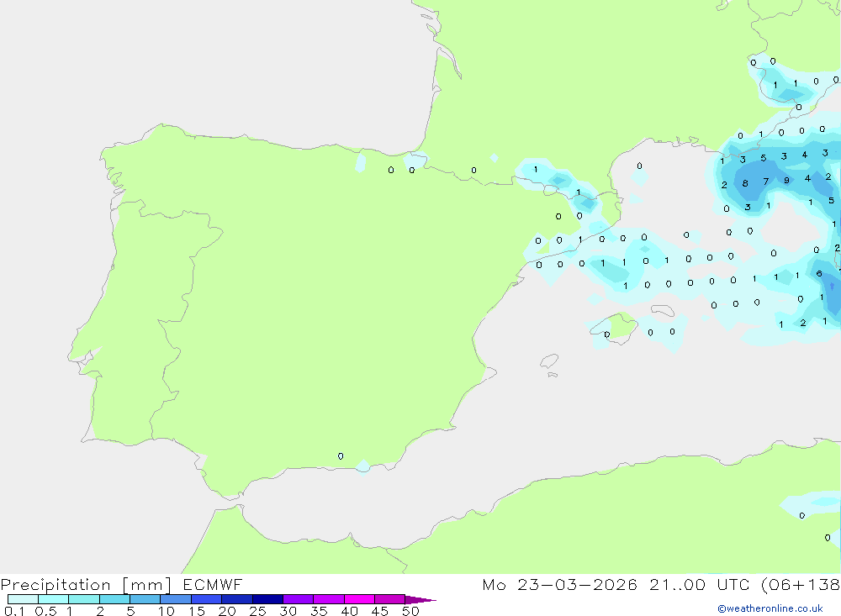Click the 0.1–0.5 mm legend color swatch

(x=23, y=599)
